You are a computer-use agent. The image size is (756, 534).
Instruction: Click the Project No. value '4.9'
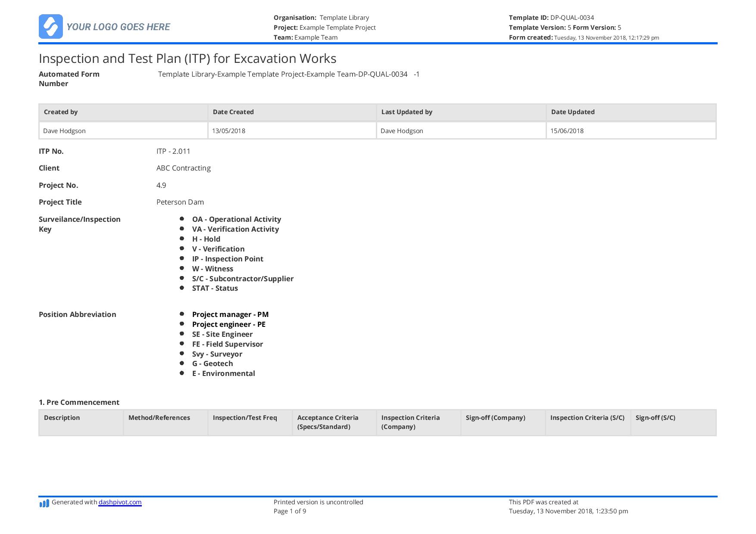[161, 185]
